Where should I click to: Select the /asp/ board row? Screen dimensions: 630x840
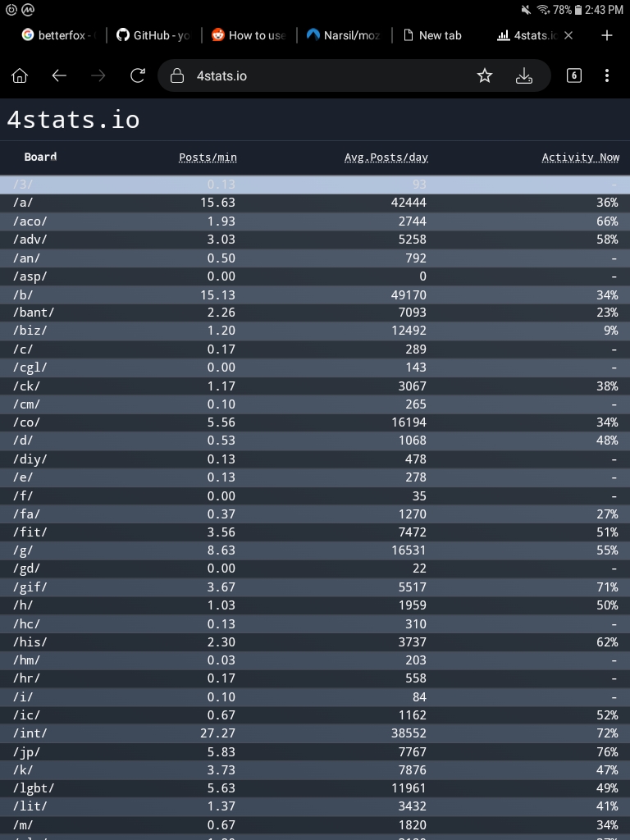coord(315,276)
